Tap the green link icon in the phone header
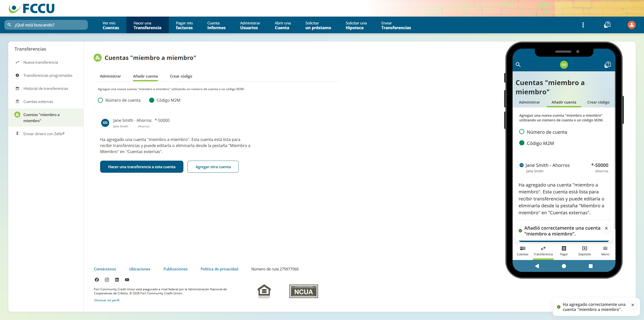The image size is (644, 320). tap(564, 65)
